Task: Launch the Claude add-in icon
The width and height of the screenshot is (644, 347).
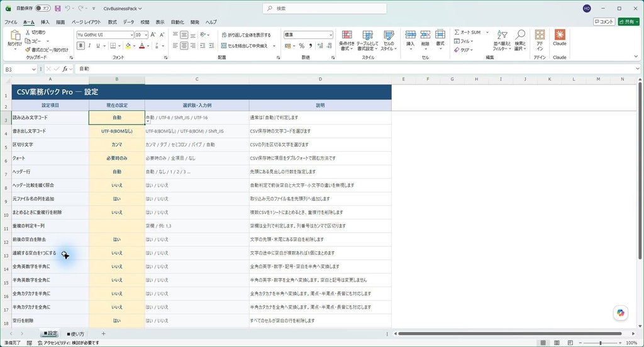Action: (x=559, y=35)
